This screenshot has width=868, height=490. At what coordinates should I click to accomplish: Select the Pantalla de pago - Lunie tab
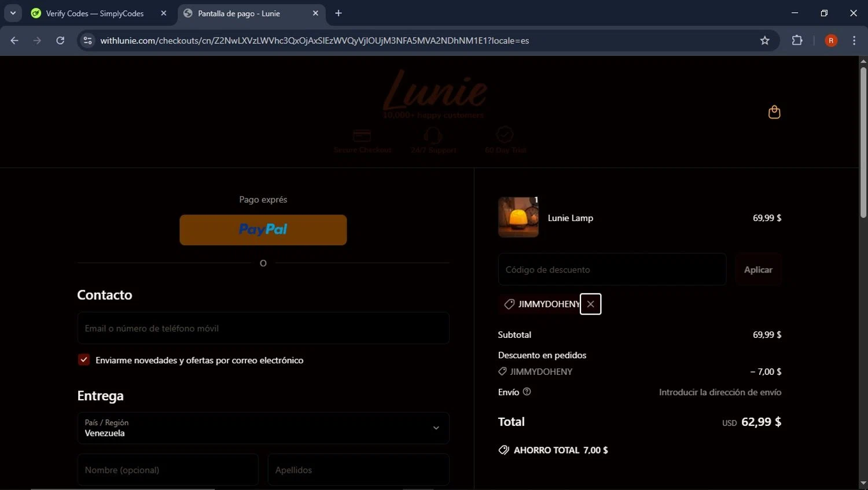pyautogui.click(x=239, y=13)
